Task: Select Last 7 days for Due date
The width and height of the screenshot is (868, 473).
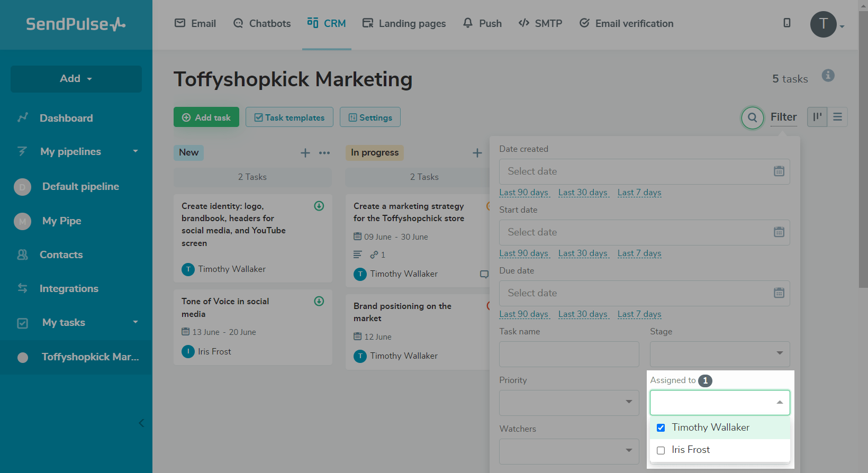Action: point(639,314)
